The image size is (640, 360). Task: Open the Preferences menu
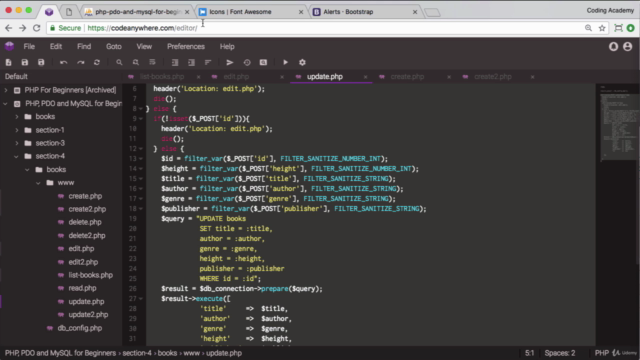(186, 47)
